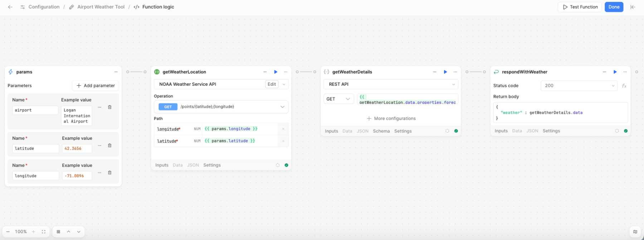This screenshot has width=644, height=240.
Task: Click the fit-to-screen canvas icon
Action: (44, 232)
